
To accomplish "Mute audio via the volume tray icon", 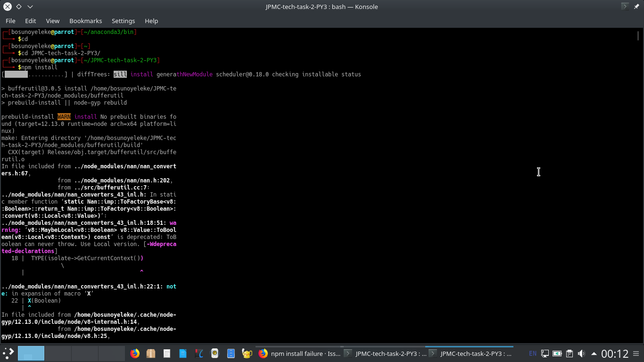I will pos(581,353).
